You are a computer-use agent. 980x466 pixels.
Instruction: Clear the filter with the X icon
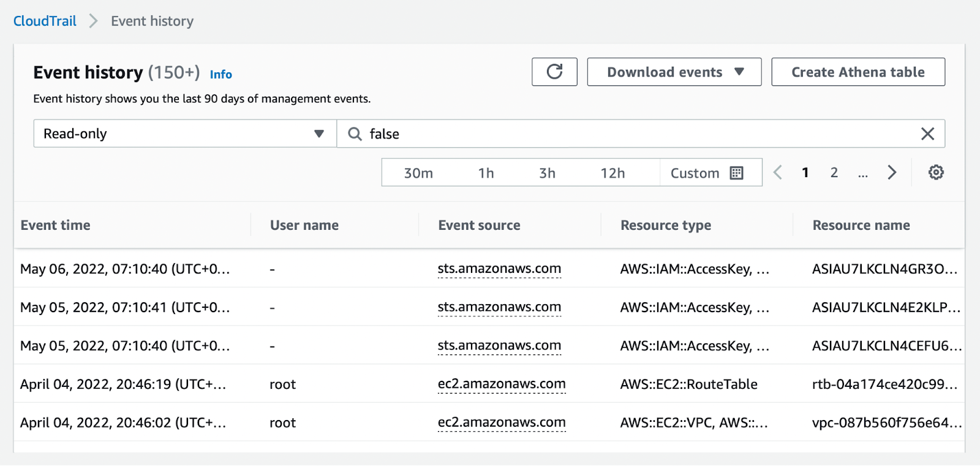click(x=927, y=134)
